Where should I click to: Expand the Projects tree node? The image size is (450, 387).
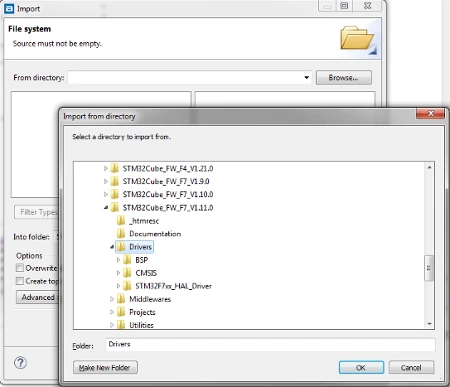112,312
